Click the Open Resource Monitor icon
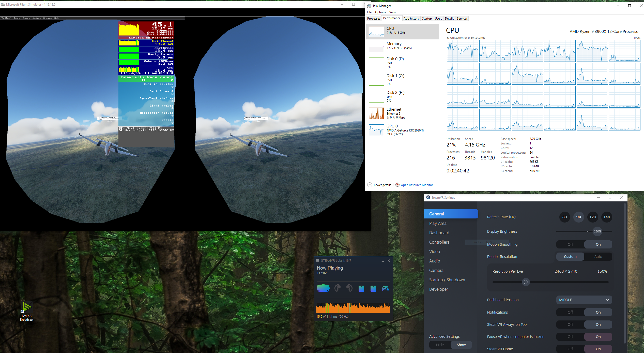 [x=397, y=185]
